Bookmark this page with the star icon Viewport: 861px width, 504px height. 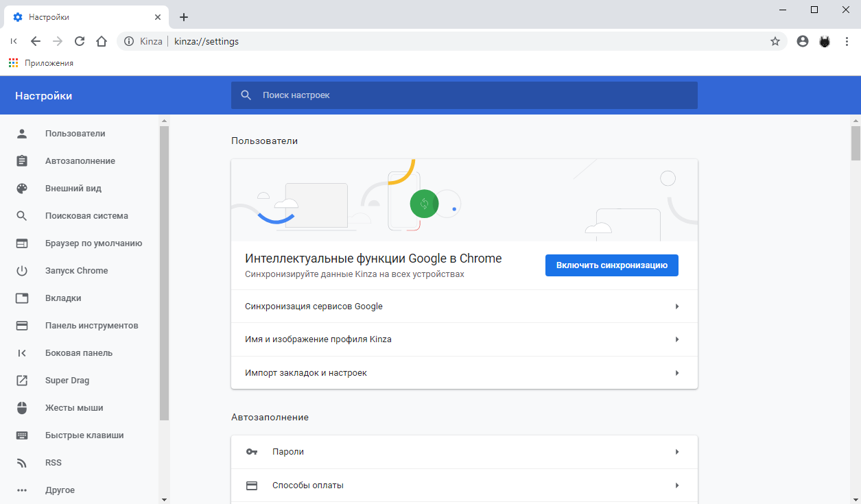pos(775,41)
